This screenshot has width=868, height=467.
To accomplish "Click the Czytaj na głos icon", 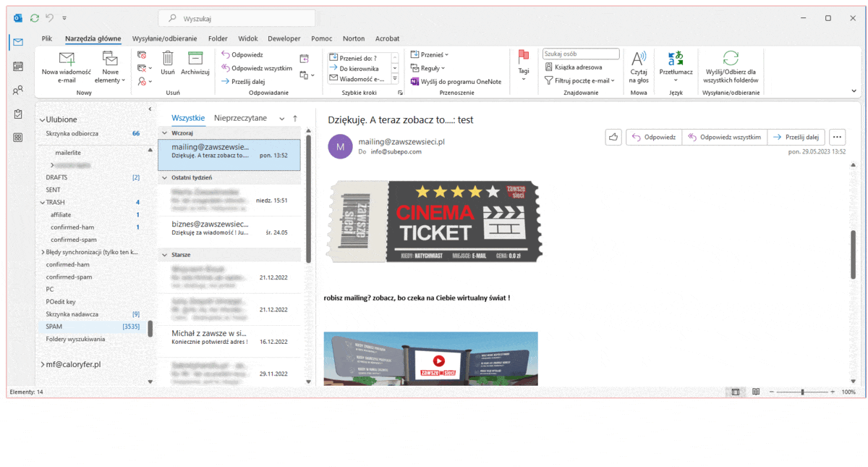I will click(639, 60).
